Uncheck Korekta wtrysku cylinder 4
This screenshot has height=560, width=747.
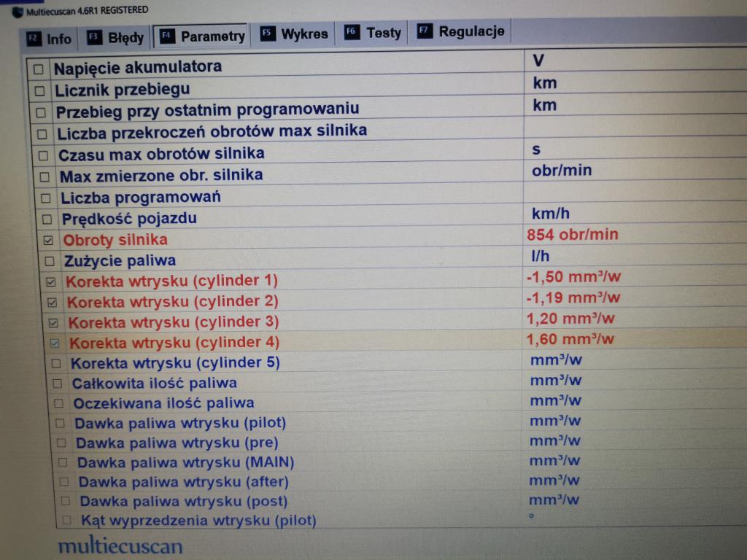point(55,343)
